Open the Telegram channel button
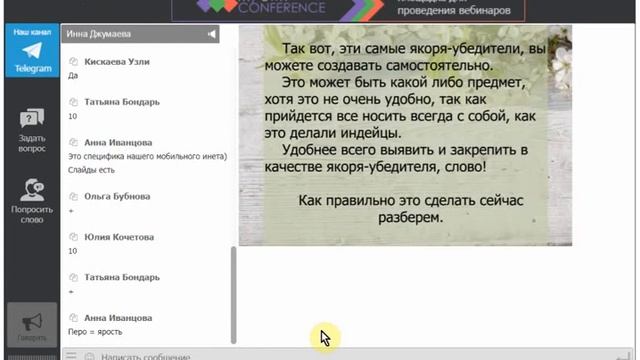 32,50
